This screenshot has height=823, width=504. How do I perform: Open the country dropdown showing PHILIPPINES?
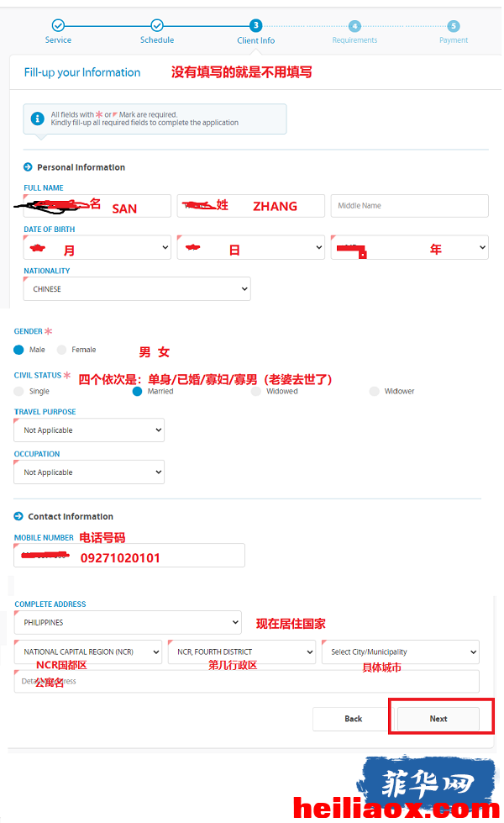[x=128, y=622]
